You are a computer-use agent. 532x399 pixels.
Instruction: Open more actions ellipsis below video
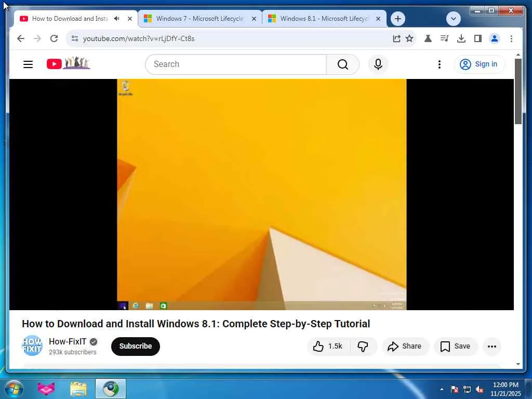point(492,347)
